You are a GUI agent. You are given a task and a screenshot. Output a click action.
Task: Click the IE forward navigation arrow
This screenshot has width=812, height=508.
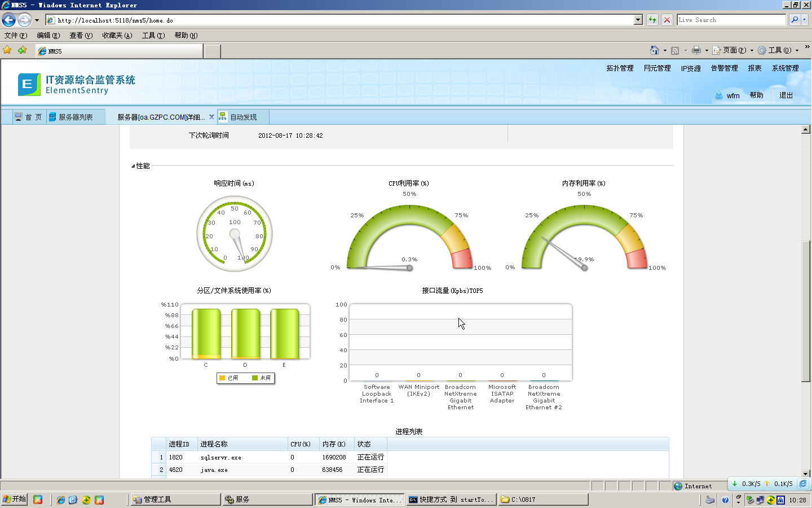[x=24, y=20]
